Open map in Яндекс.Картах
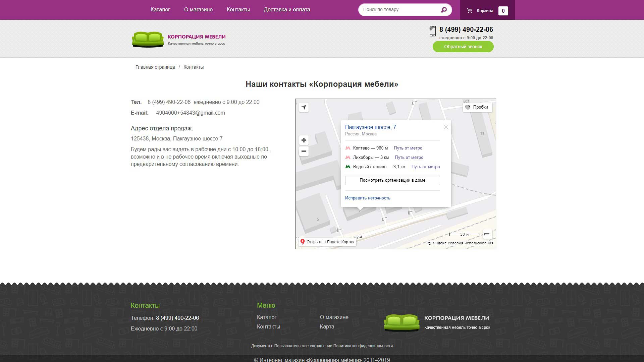The height and width of the screenshot is (362, 644). [327, 242]
